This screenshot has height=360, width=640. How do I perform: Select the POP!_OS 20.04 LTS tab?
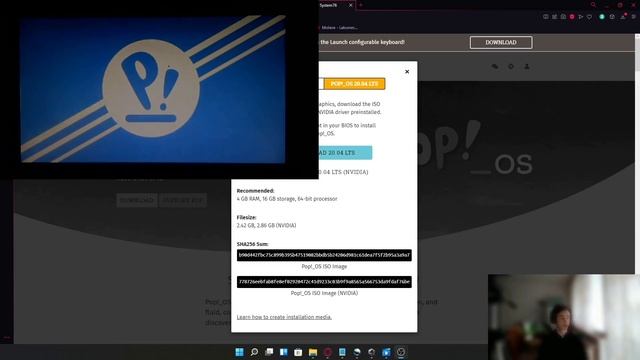pyautogui.click(x=354, y=84)
